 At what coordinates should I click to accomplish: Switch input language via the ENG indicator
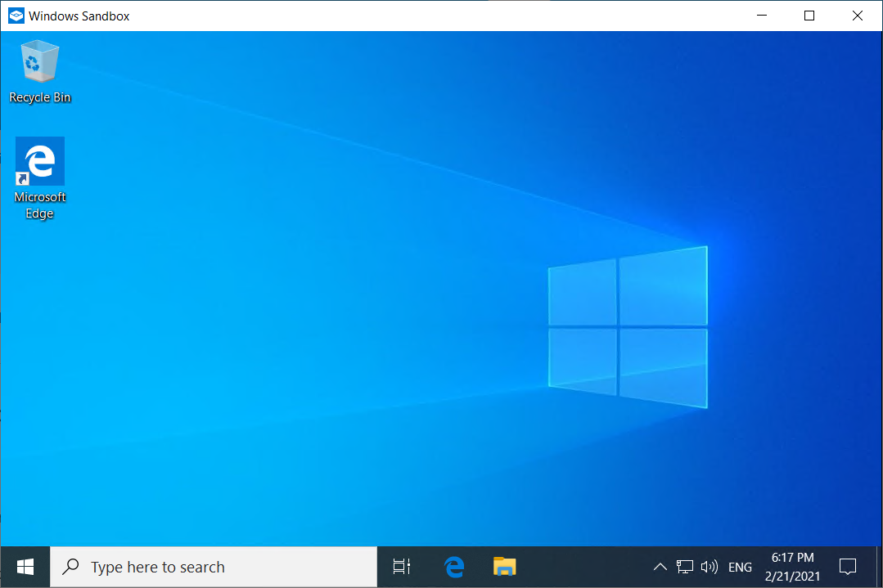pyautogui.click(x=740, y=566)
